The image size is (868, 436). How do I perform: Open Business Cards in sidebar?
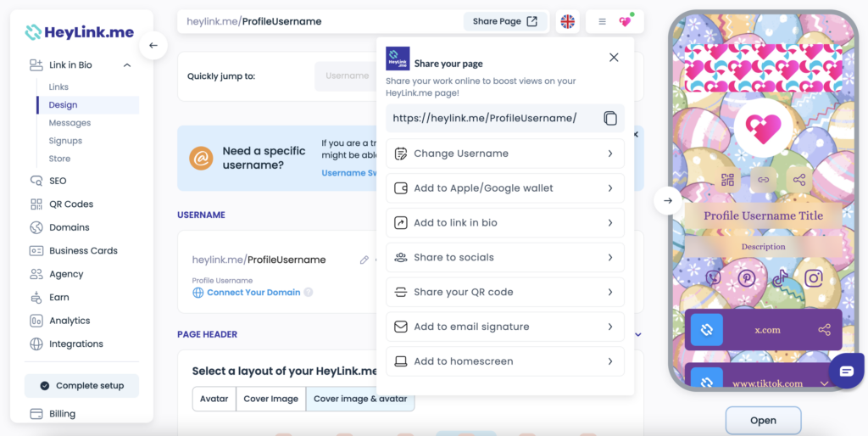click(73, 250)
